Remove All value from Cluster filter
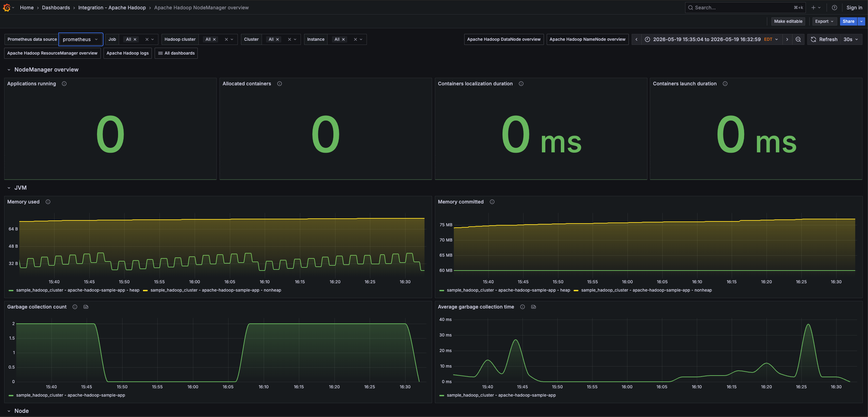The image size is (868, 417). point(277,39)
